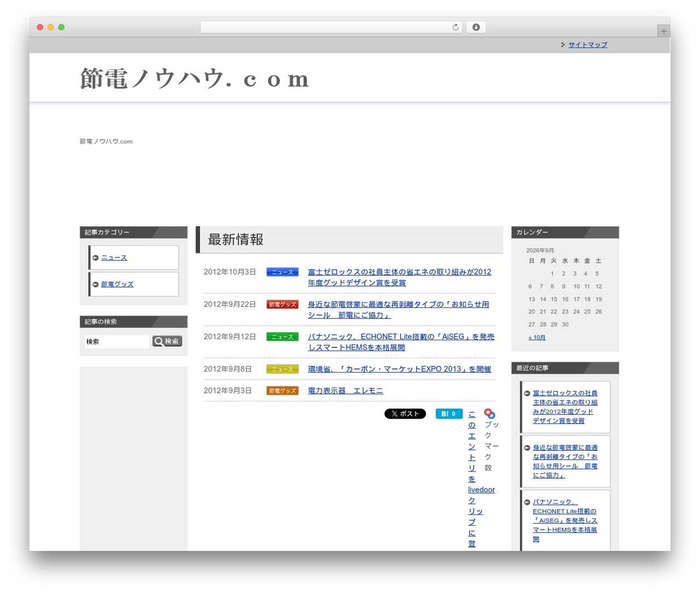Close the window with red button
700x593 pixels.
(x=40, y=27)
